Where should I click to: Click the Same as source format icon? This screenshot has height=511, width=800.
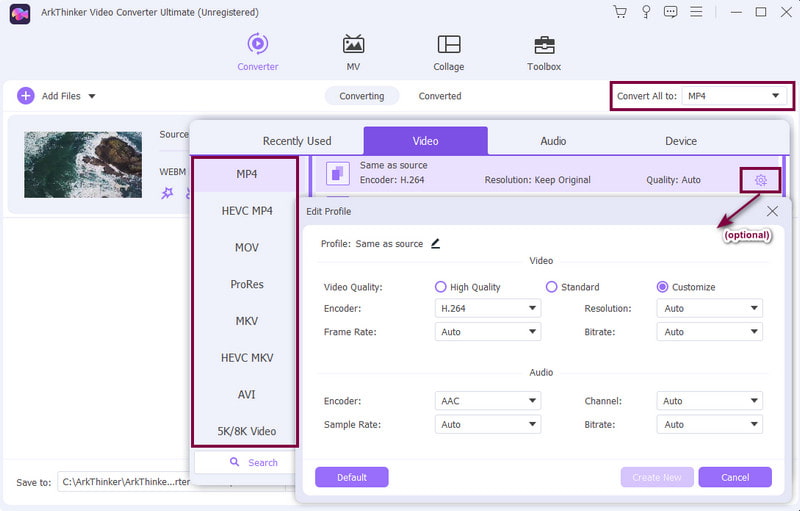(x=337, y=173)
